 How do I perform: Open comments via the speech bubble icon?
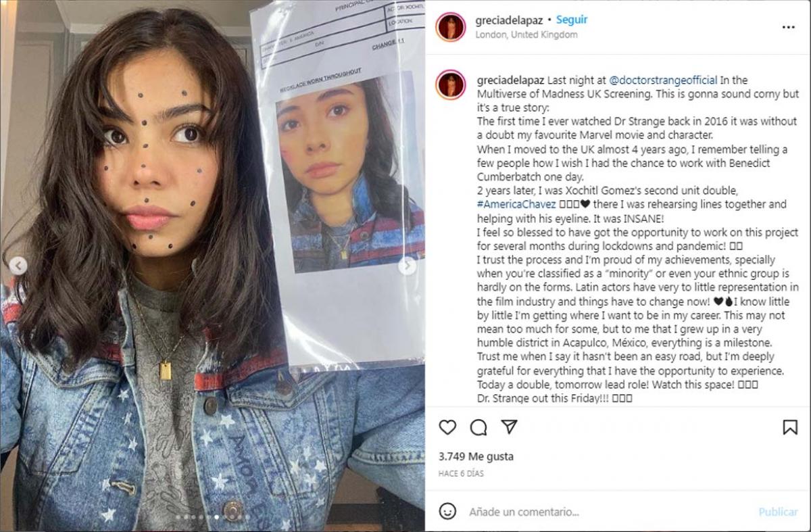[478, 427]
